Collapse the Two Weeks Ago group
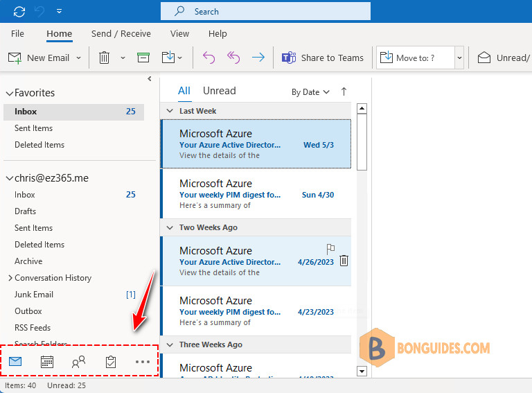Screen dimensions: 532x393 (170, 227)
